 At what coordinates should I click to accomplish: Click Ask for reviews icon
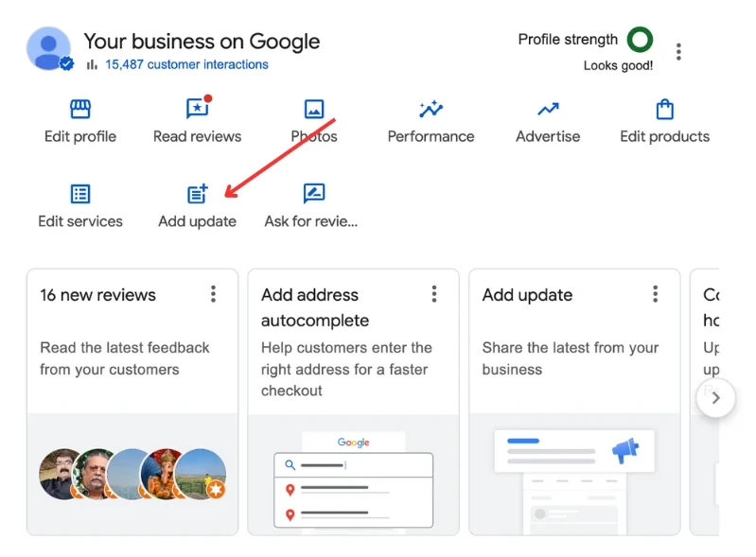click(x=314, y=194)
